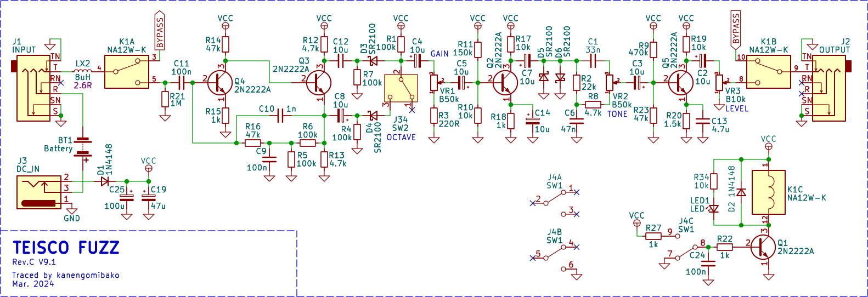Click the LEVEL label
The width and height of the screenshot is (868, 297).
737,108
